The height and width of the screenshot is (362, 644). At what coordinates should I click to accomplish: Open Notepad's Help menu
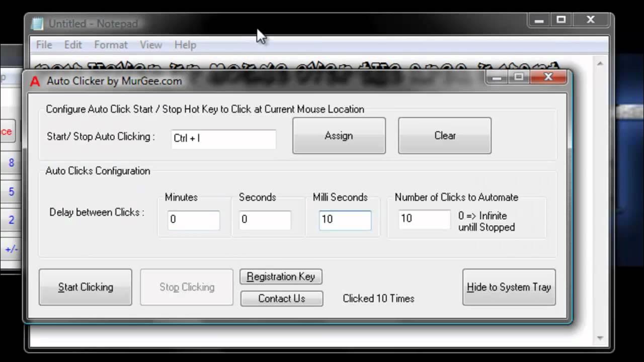185,45
